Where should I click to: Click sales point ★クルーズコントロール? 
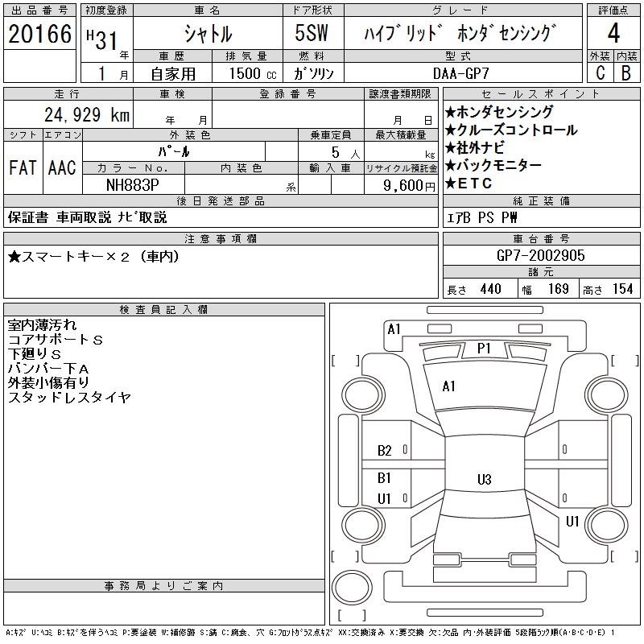511,130
